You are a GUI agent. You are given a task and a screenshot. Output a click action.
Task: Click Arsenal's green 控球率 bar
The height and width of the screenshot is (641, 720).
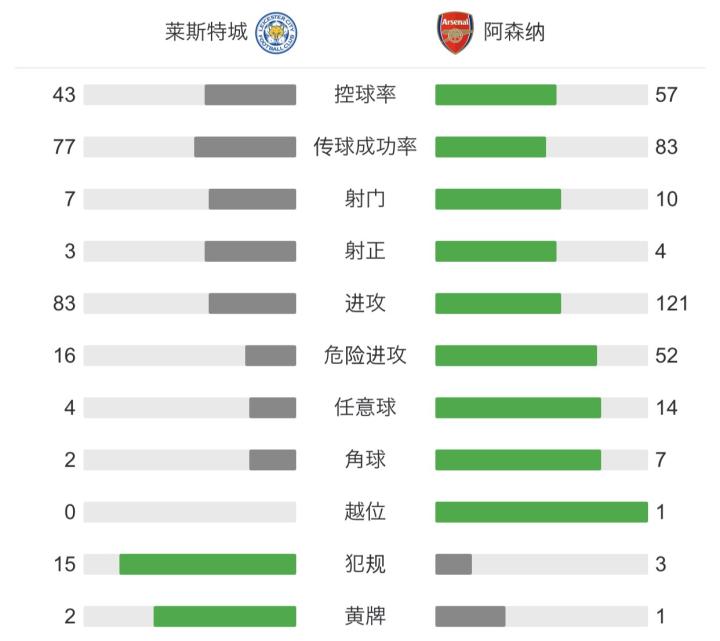point(496,95)
